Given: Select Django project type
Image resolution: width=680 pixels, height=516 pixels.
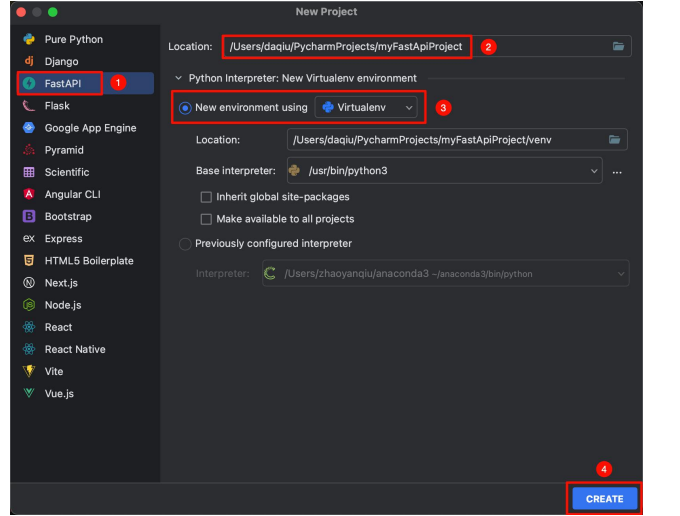Looking at the screenshot, I should (x=62, y=62).
